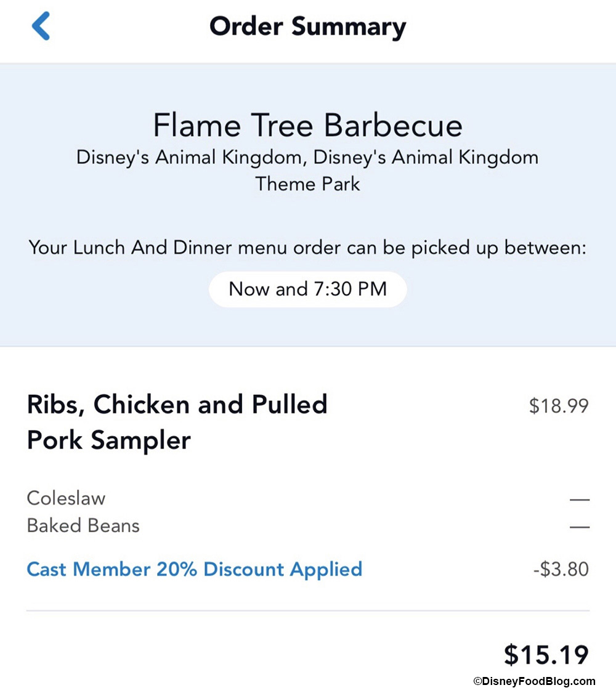Screen dimensions: 616x693
Task: Open the Ribs, Chicken and Pulled item title
Action: coord(177,405)
